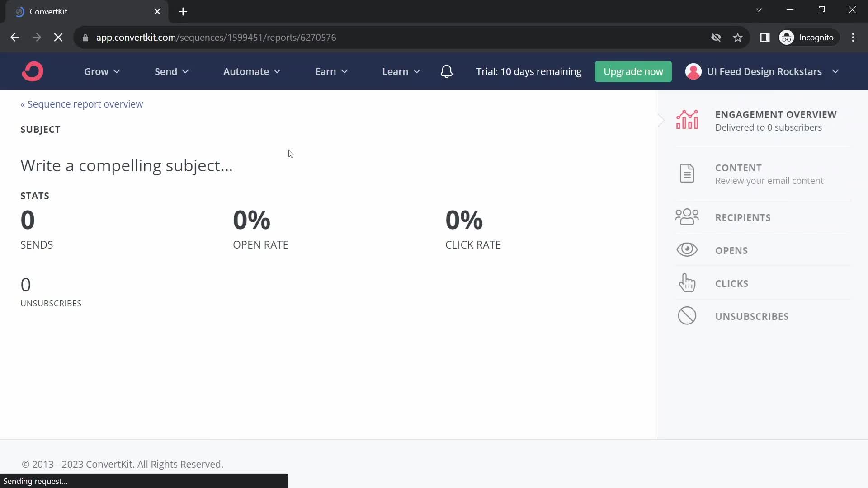The height and width of the screenshot is (488, 868).
Task: Open the notifications bell
Action: coord(447,71)
